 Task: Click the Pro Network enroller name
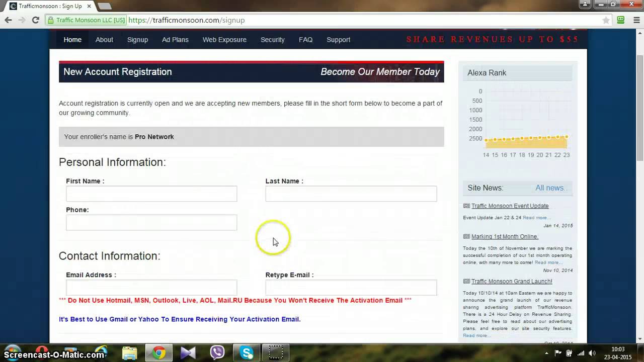(x=154, y=137)
